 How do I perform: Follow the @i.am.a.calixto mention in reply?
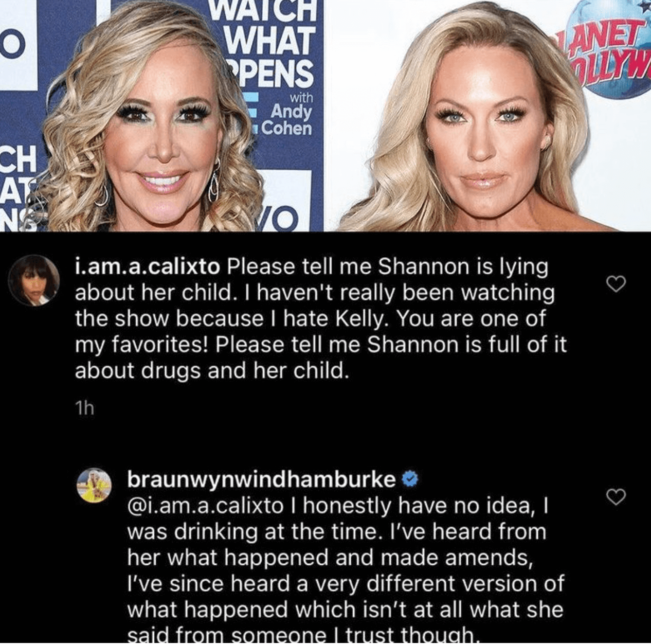205,506
